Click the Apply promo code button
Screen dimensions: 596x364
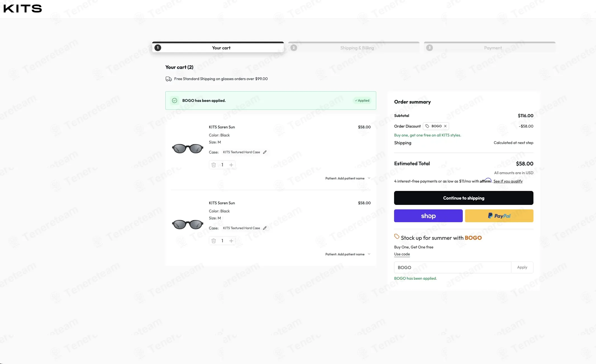coord(522,267)
